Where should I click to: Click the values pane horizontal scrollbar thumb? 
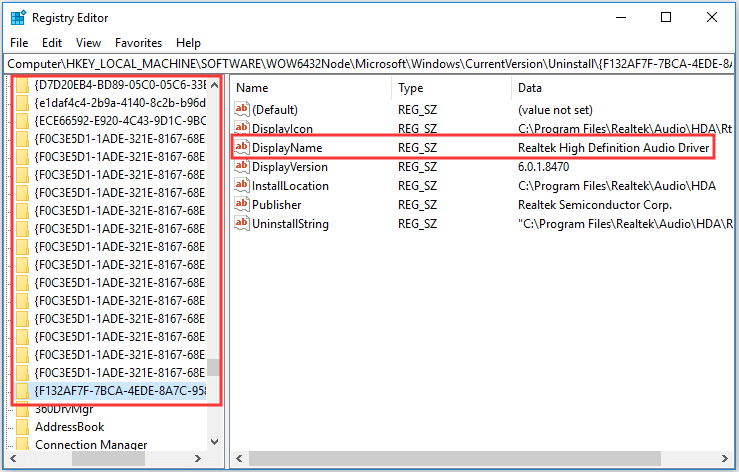[x=455, y=458]
